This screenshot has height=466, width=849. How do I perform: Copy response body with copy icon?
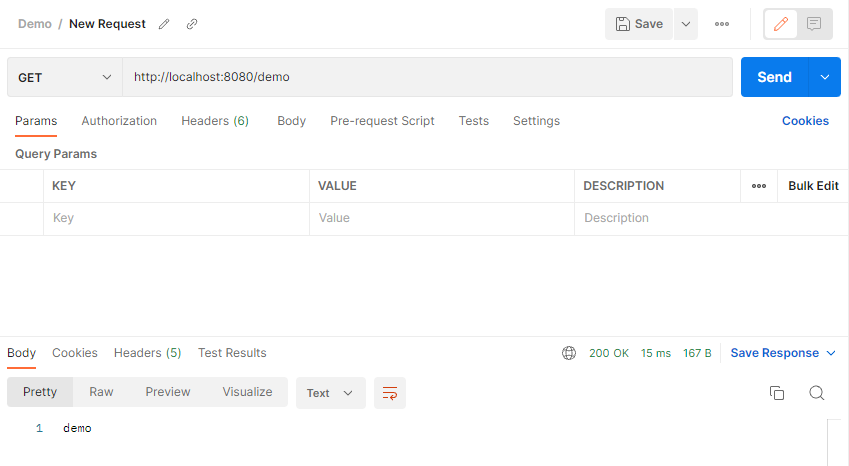point(776,393)
